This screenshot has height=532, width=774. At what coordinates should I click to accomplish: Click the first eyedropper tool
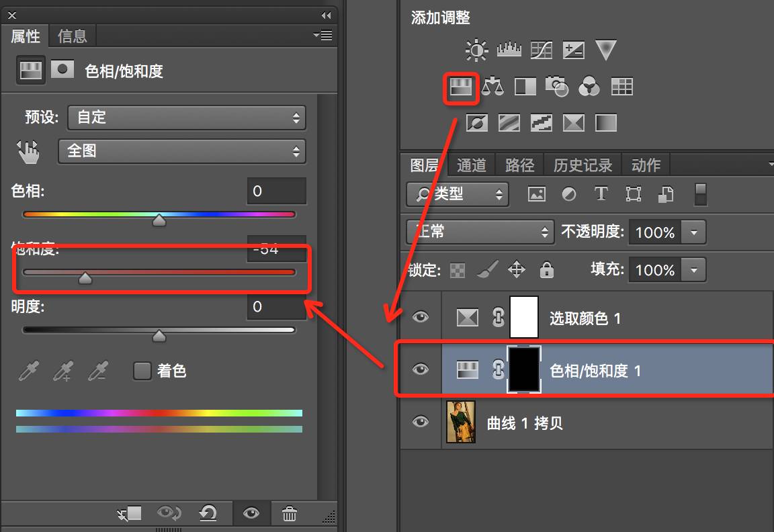29,371
